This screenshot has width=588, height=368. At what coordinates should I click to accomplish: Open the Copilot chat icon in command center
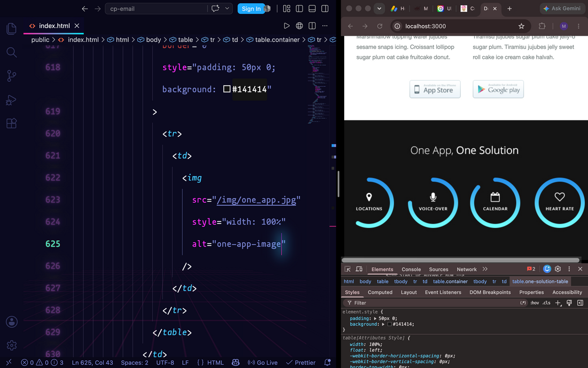215,8
